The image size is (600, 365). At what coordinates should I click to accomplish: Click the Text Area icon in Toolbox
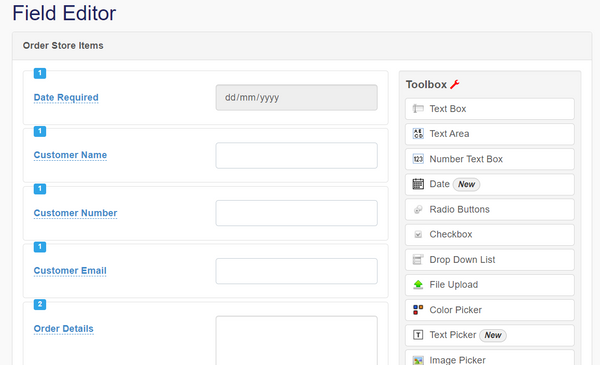click(418, 134)
